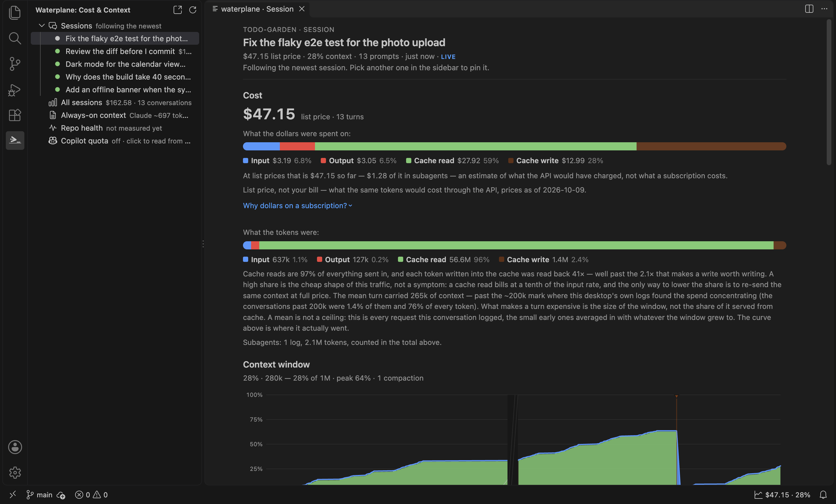Image resolution: width=836 pixels, height=504 pixels.
Task: Select session Dark mode for the calendar view
Action: pyautogui.click(x=115, y=64)
